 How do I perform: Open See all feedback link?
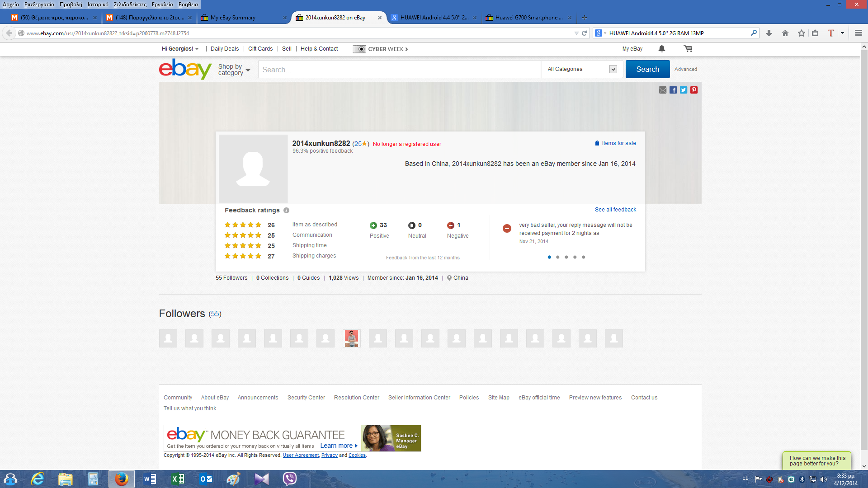click(615, 210)
